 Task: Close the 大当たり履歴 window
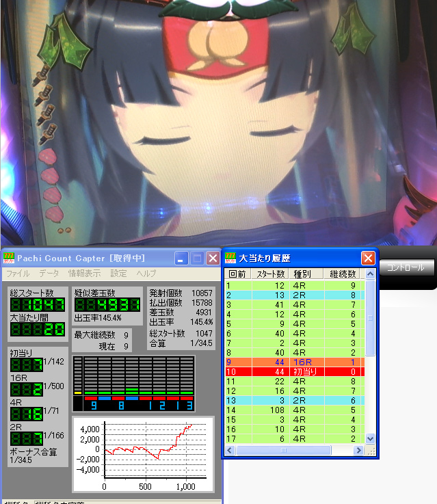click(368, 258)
